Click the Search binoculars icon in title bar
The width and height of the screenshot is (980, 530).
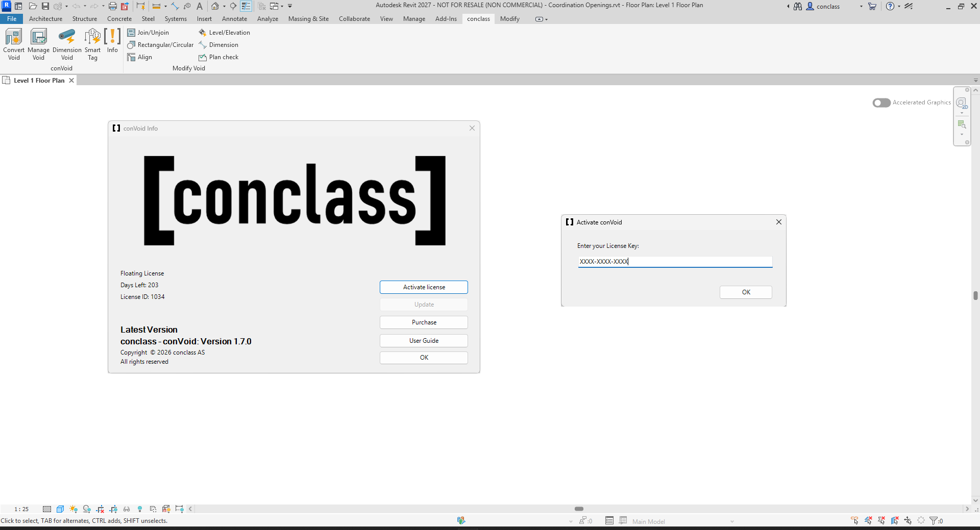click(x=798, y=6)
